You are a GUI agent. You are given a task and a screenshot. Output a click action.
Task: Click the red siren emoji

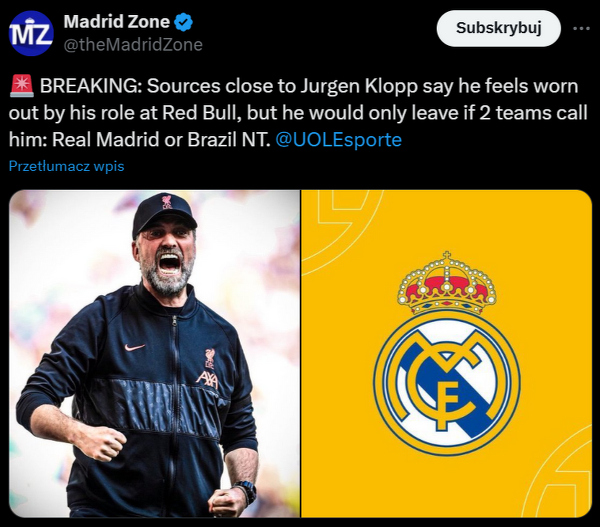pos(22,86)
